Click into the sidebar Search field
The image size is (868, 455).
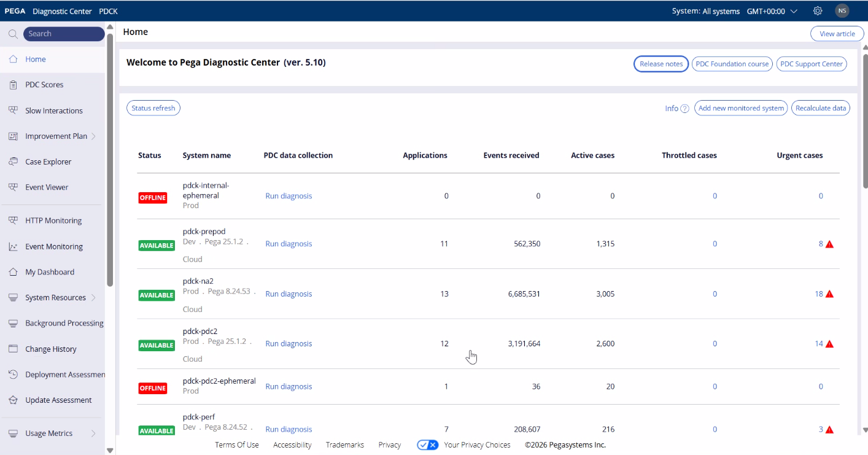64,34
